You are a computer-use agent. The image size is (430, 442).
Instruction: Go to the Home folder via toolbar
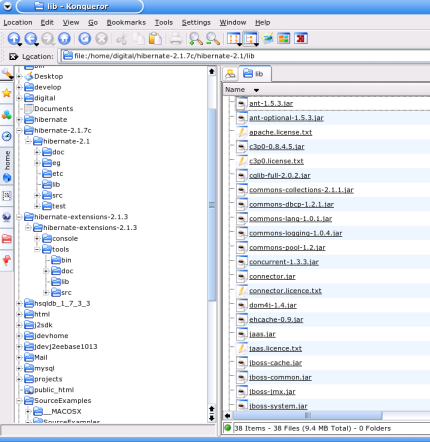click(64, 38)
